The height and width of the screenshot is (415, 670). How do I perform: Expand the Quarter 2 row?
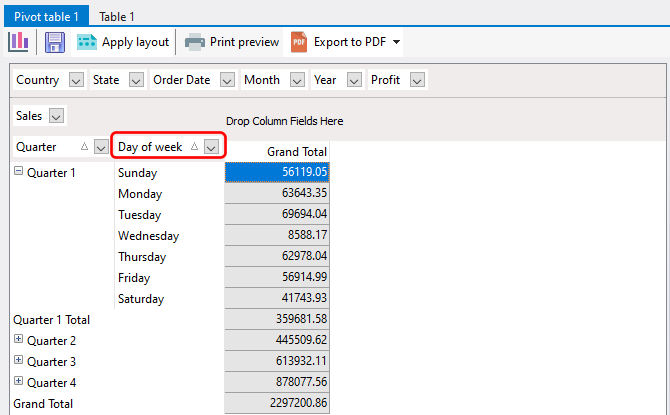click(19, 340)
